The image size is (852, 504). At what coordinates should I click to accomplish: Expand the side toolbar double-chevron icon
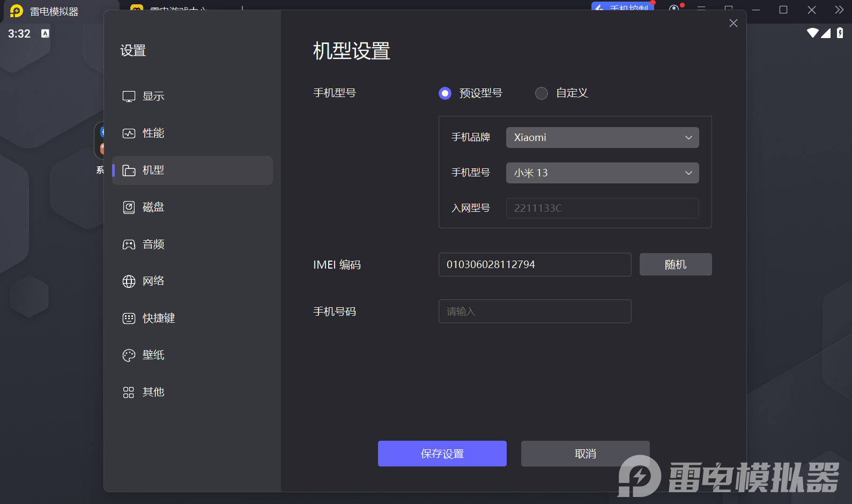pyautogui.click(x=839, y=10)
